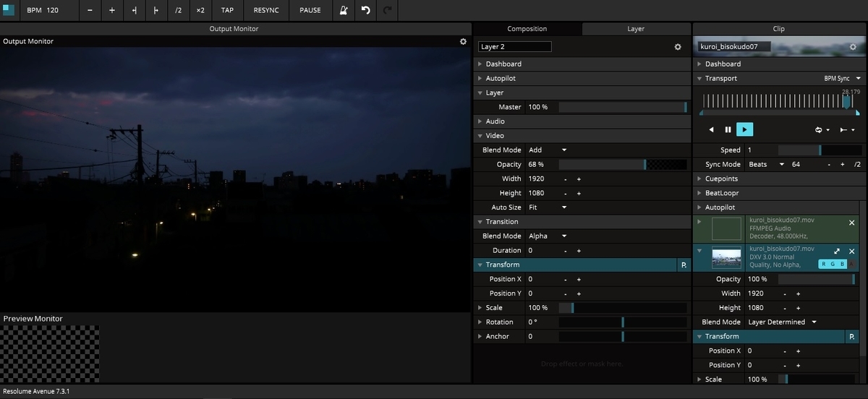Increase BPM with the plus button
Image resolution: width=868 pixels, height=399 pixels.
pos(112,10)
